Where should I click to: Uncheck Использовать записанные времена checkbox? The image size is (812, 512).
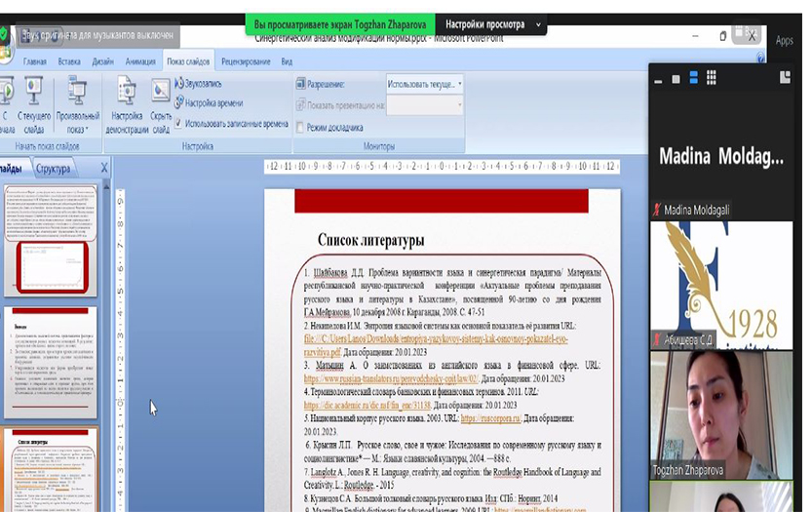[178, 124]
